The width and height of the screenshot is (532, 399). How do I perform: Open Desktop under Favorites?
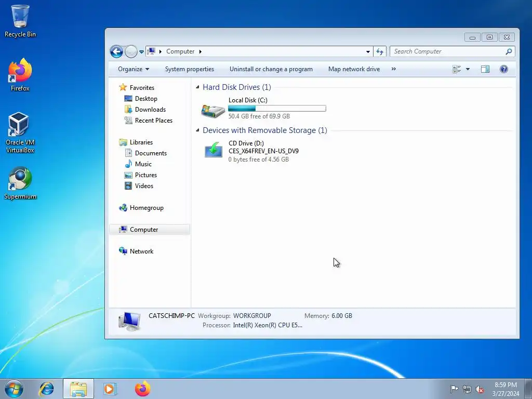coord(146,98)
